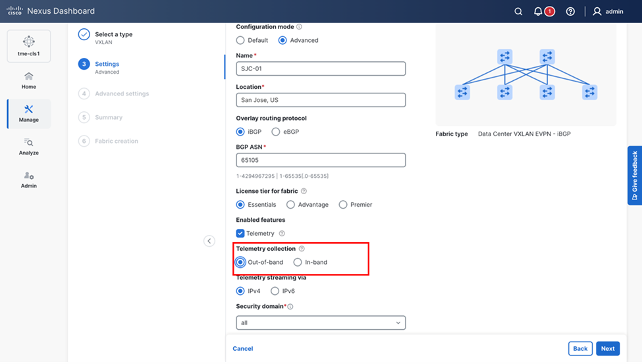
Task: Click the Location input field
Action: point(321,100)
